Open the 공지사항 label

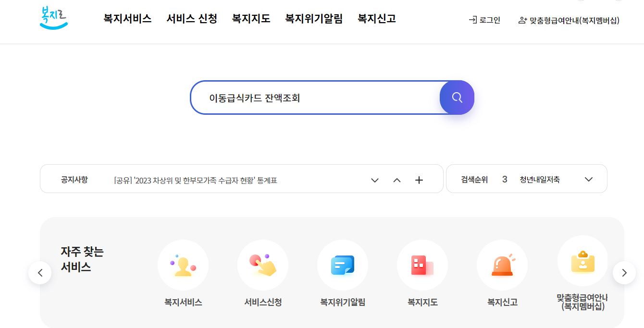coord(74,180)
